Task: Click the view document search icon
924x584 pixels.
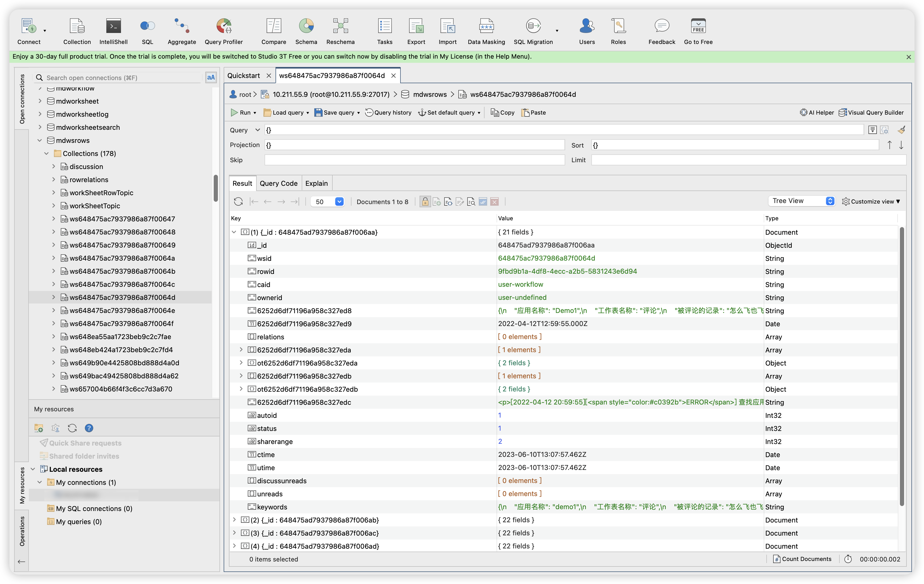Action: [471, 202]
